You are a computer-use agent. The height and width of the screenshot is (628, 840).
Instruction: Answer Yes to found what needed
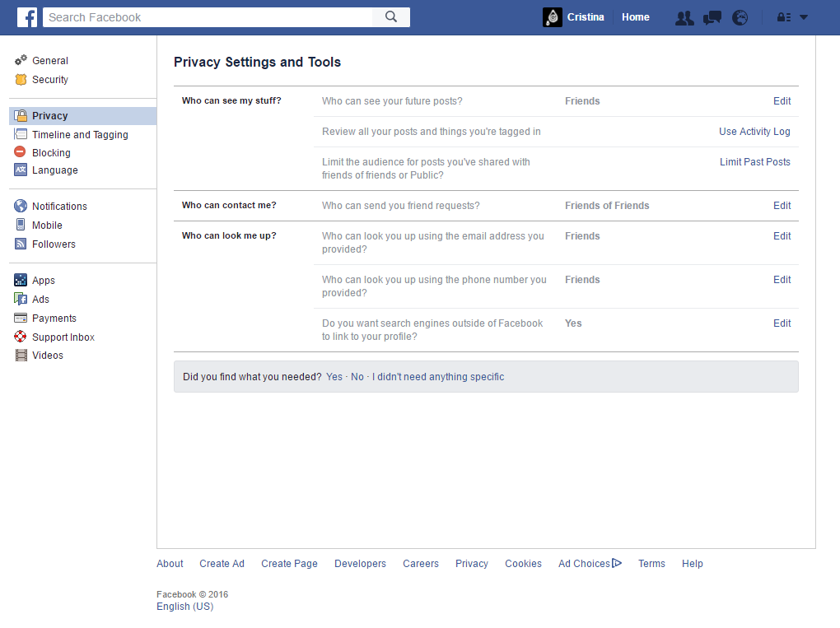coord(334,376)
